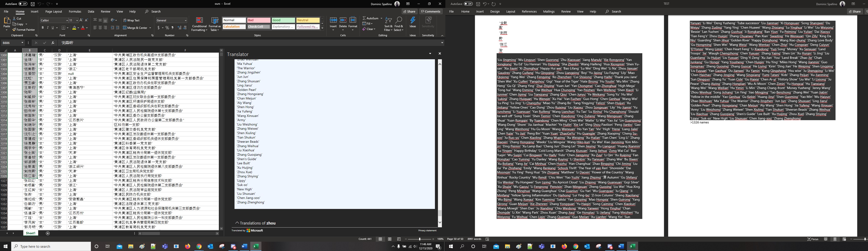The height and width of the screenshot is (251, 868).
Task: Open the References tab in Word
Action: tap(529, 11)
